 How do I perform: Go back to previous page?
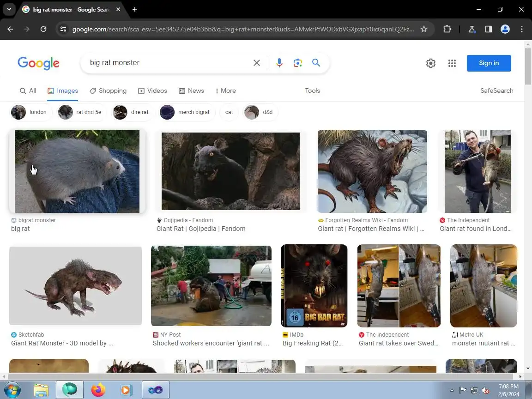pos(10,29)
